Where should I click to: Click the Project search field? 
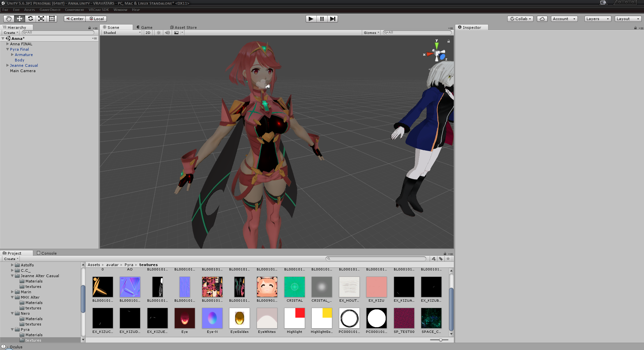point(376,259)
